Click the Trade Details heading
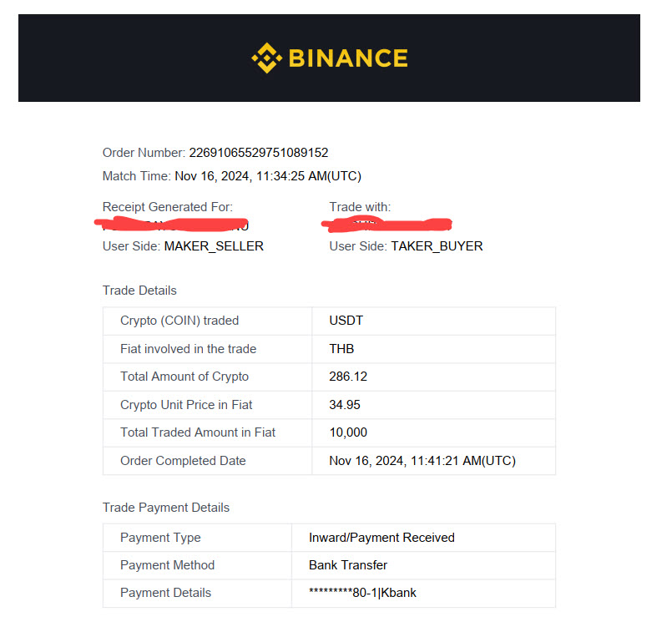The image size is (672, 627). click(x=139, y=291)
